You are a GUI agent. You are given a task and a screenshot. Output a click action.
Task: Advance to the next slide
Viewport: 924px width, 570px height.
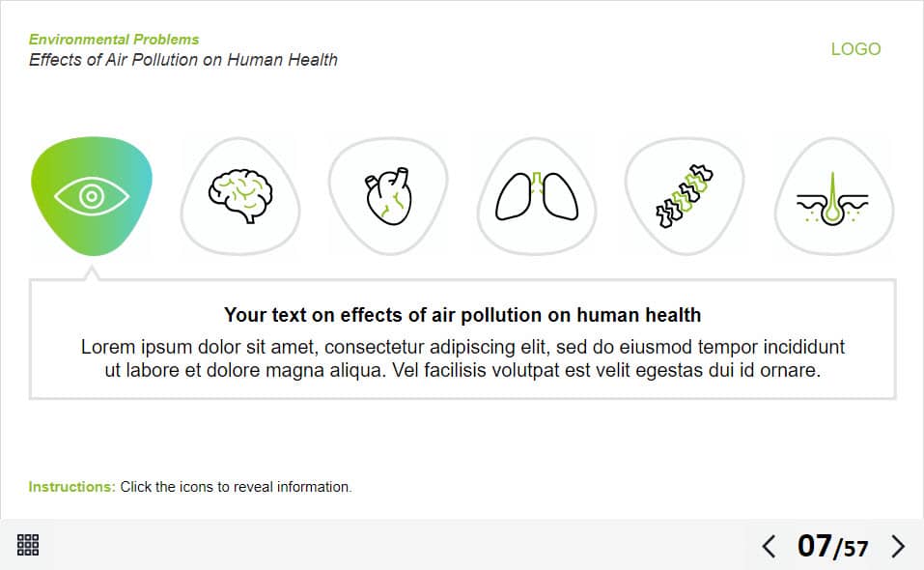point(898,547)
